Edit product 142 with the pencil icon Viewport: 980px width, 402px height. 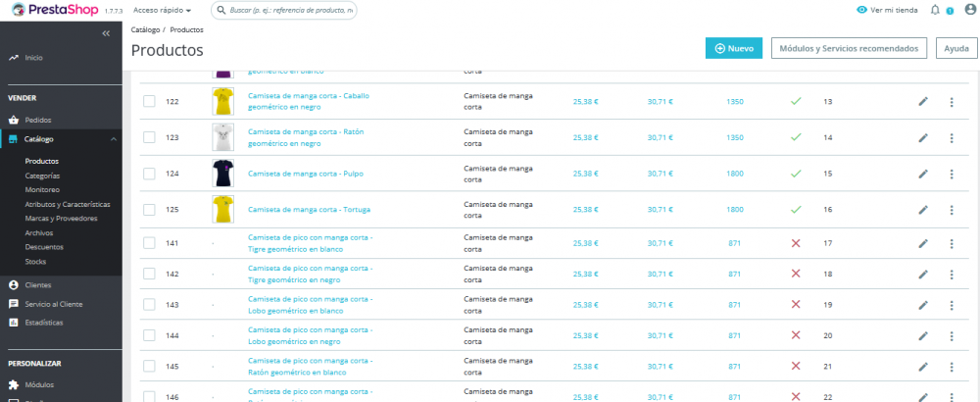pyautogui.click(x=923, y=274)
